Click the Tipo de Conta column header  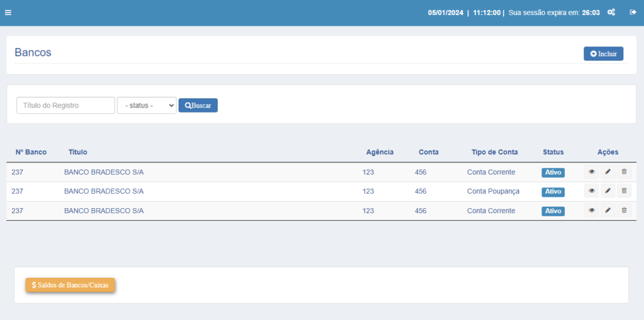(x=494, y=152)
